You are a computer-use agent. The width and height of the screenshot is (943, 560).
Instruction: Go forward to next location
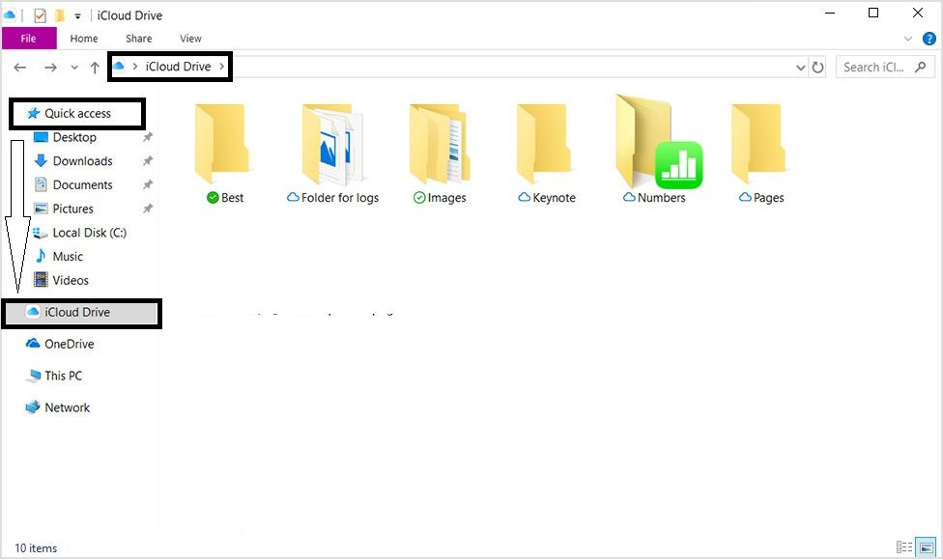click(x=50, y=68)
